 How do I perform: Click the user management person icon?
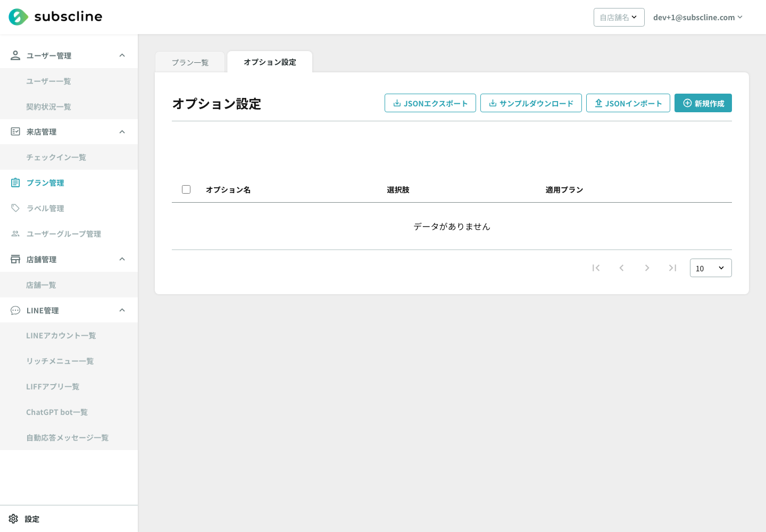pos(15,55)
